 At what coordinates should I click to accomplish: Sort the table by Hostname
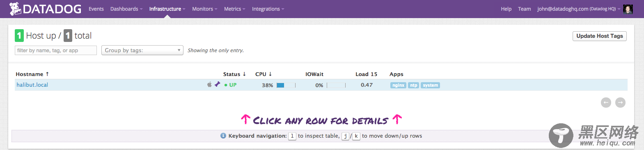click(32, 74)
